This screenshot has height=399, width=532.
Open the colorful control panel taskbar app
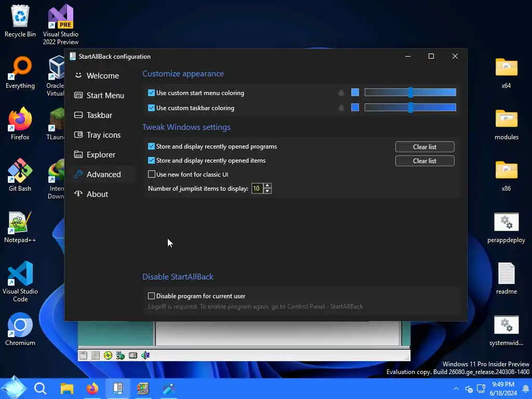[143, 388]
